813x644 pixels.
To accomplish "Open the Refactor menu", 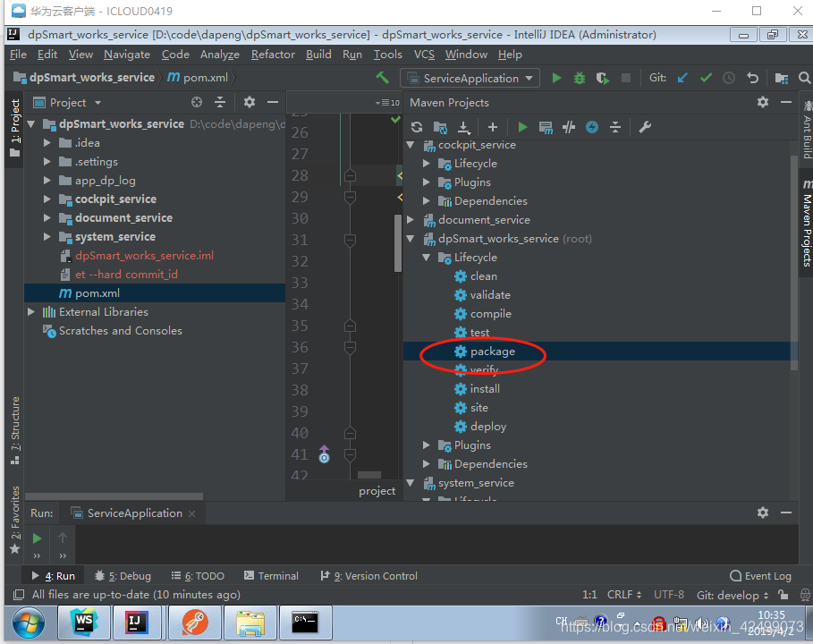I will 273,55.
